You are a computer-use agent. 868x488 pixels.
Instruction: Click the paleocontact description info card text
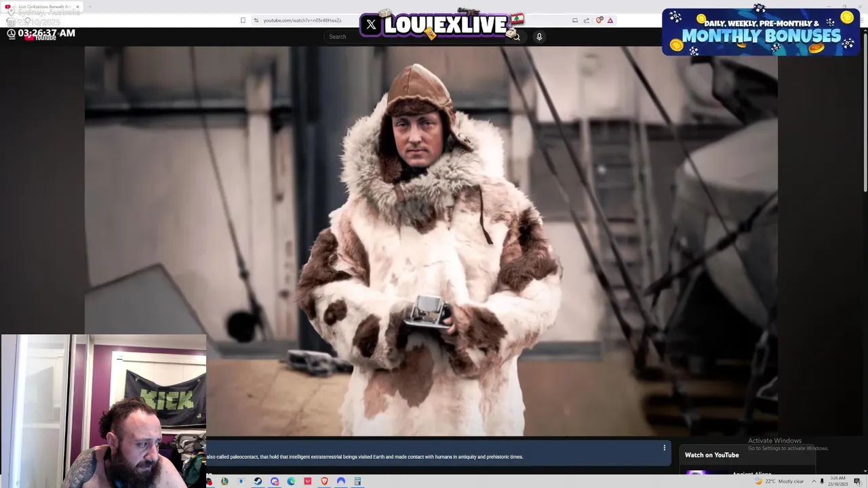point(365,457)
